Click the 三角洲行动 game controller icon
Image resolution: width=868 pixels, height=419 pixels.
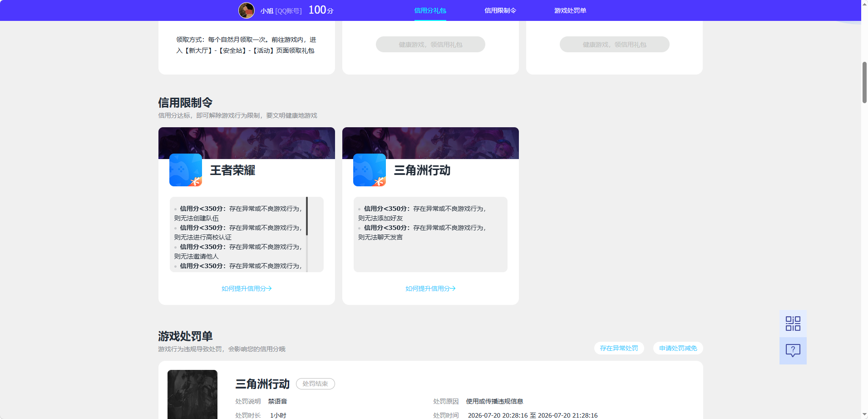370,170
